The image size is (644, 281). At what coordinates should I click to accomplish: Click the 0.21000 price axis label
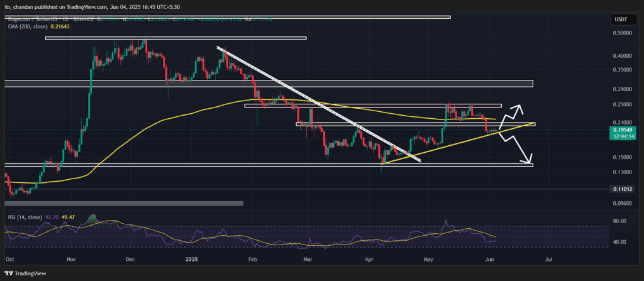pos(622,123)
